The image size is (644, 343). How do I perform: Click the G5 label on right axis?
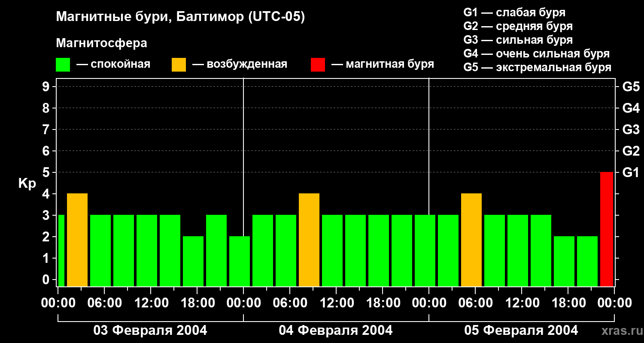pos(631,87)
